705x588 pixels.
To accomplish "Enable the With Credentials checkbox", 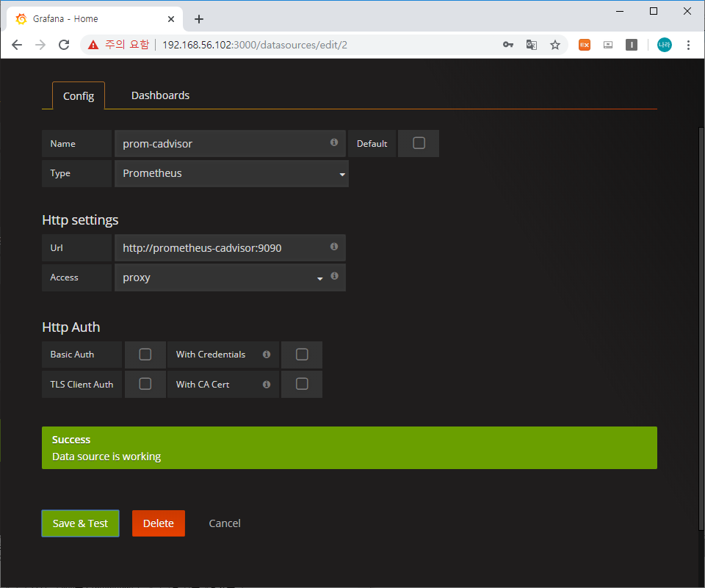I will coord(302,355).
